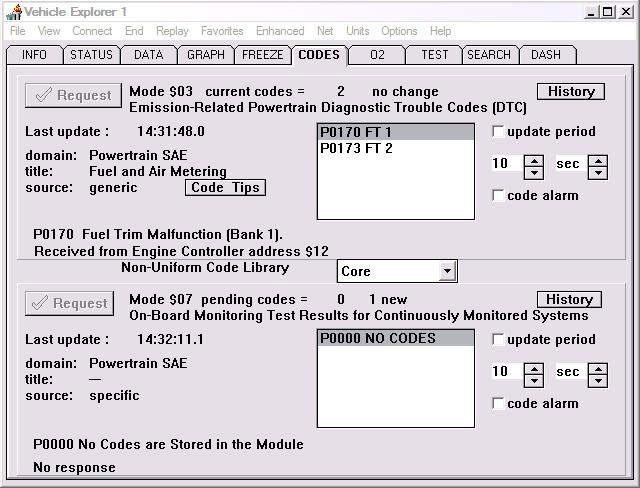The image size is (640, 488).
Task: Open the Options menu
Action: click(x=399, y=31)
